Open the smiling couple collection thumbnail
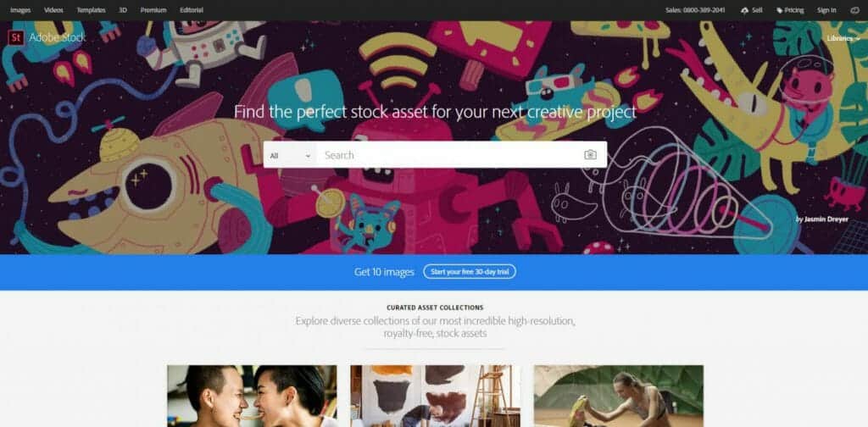This screenshot has height=427, width=868. pyautogui.click(x=252, y=396)
